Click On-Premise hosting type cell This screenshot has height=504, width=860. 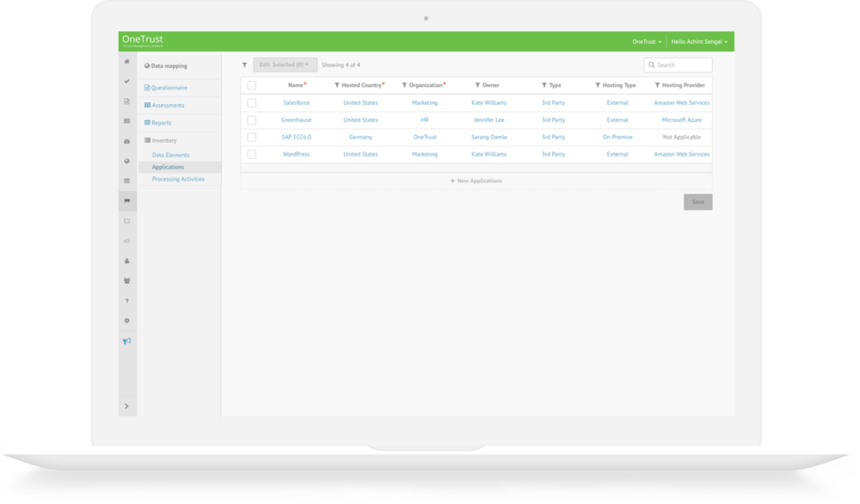coord(617,137)
